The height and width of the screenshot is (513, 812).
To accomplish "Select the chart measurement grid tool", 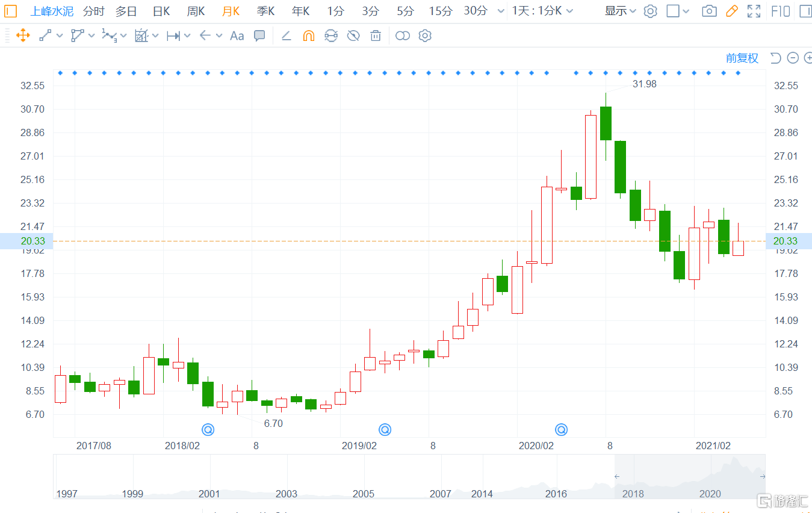I will [141, 36].
